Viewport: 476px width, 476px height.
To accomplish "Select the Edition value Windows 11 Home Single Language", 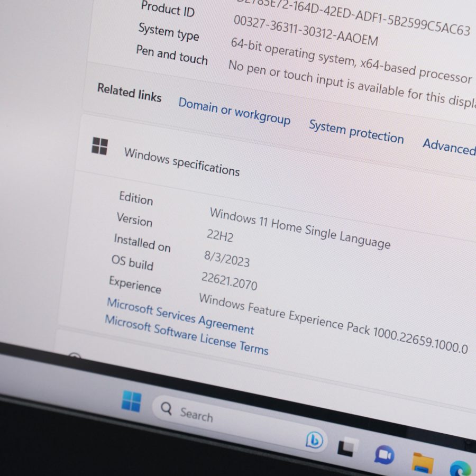I will coord(300,228).
